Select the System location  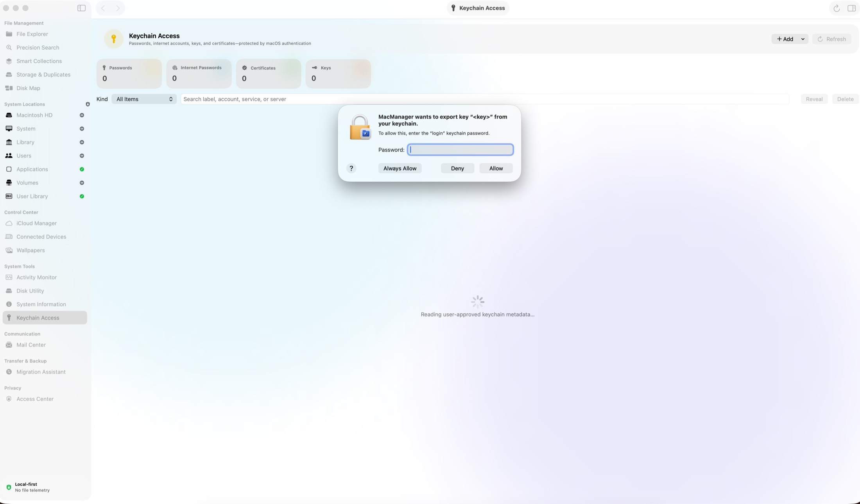(45, 129)
